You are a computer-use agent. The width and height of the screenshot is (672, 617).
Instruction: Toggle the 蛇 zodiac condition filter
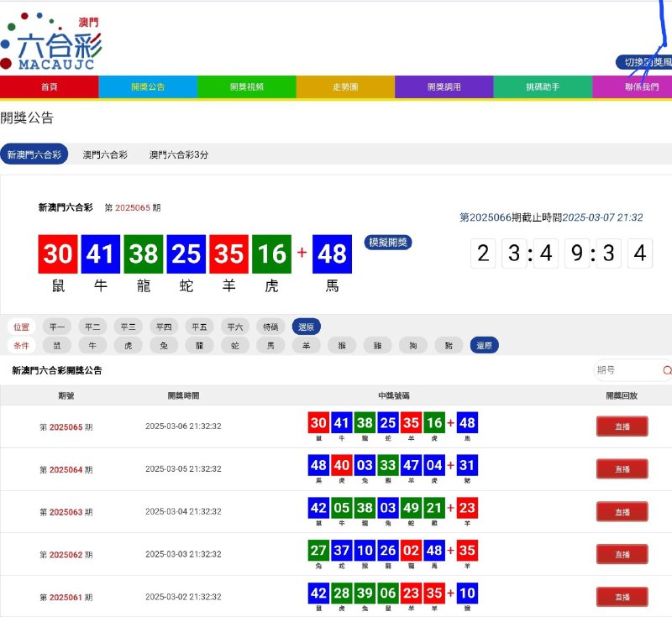click(x=235, y=346)
